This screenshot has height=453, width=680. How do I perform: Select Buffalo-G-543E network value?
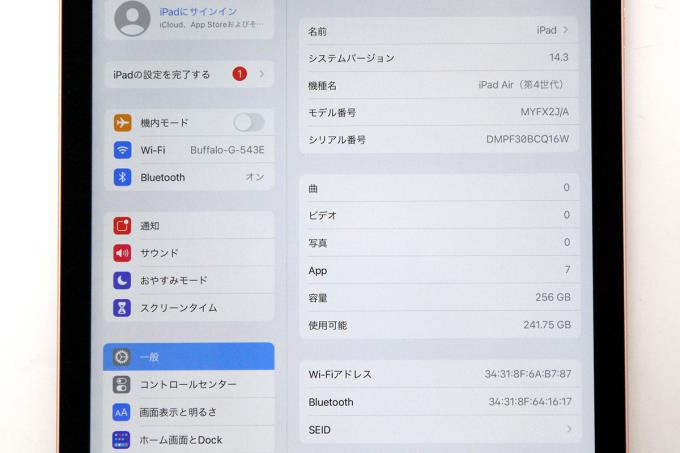[227, 150]
